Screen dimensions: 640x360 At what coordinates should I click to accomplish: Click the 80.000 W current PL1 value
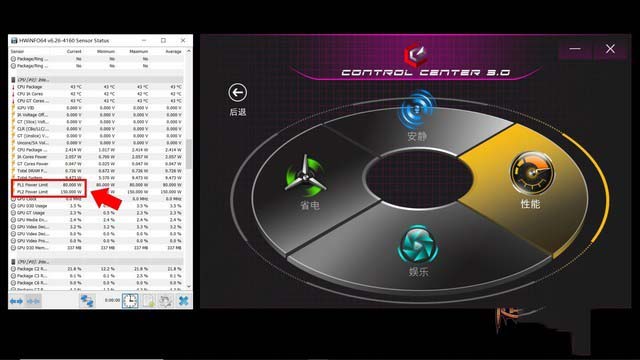click(72, 185)
